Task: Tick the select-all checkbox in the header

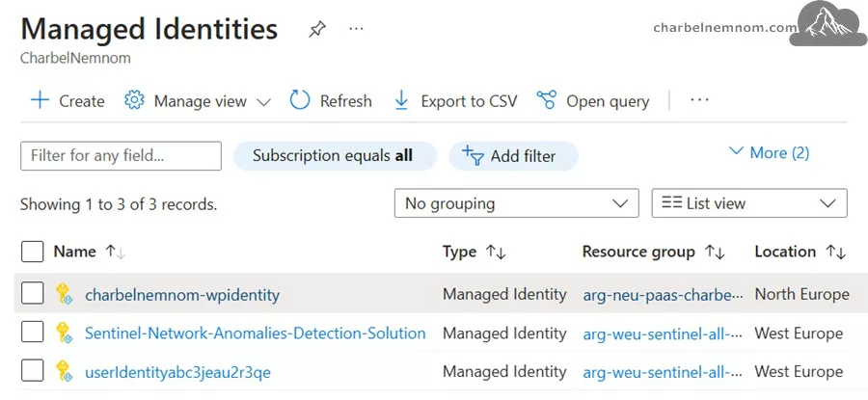Action: (x=32, y=252)
